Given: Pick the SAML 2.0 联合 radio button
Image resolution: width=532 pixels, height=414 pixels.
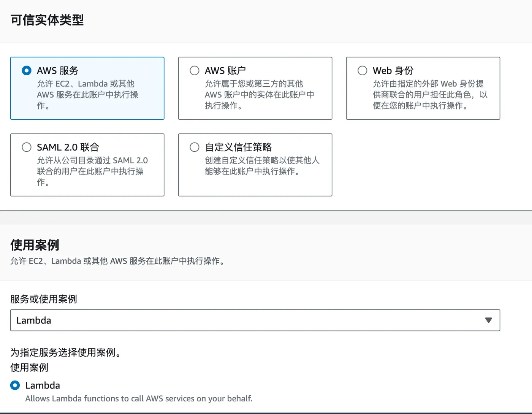Looking at the screenshot, I should click(x=27, y=147).
